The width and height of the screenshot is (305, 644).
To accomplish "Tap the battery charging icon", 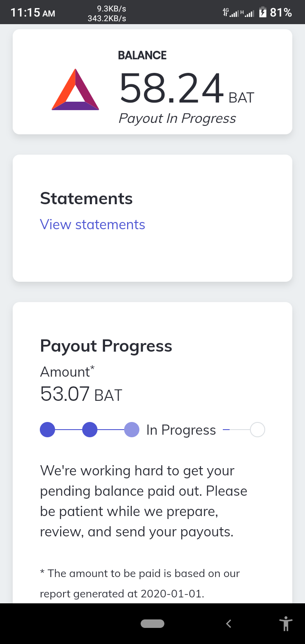I will [x=263, y=12].
